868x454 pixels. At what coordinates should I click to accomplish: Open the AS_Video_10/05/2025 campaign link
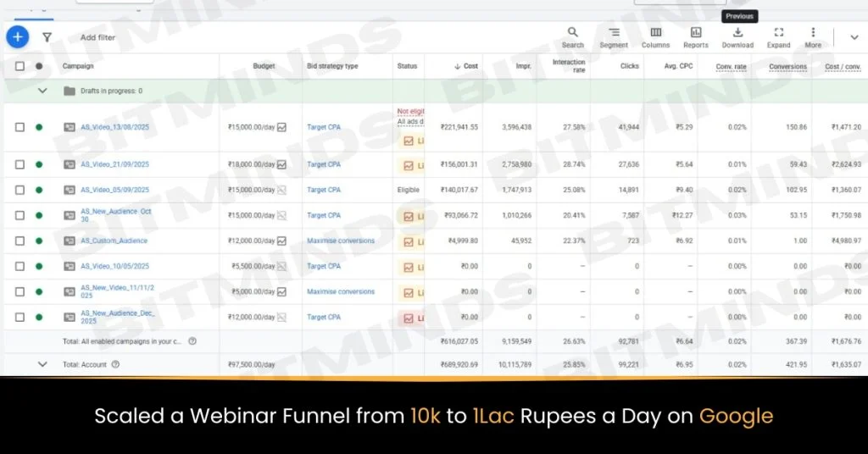click(114, 266)
